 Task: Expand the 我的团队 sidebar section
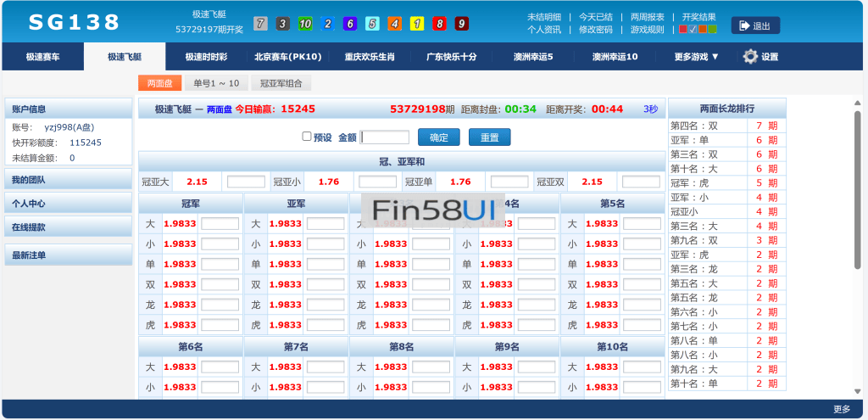[69, 180]
